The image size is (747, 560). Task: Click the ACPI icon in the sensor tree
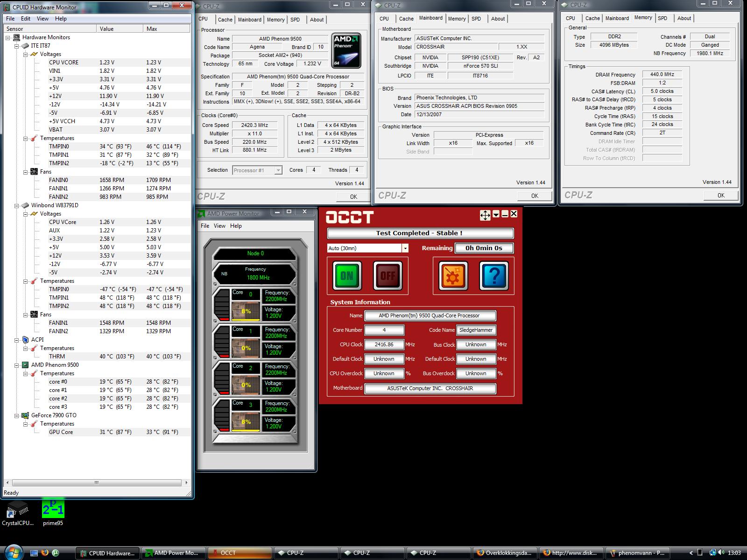click(x=25, y=340)
